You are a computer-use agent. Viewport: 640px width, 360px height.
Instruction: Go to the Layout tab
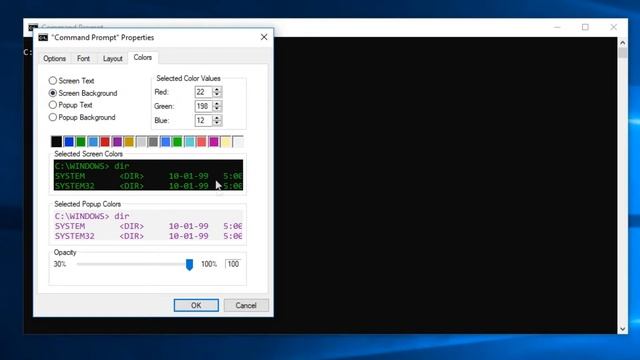point(113,58)
